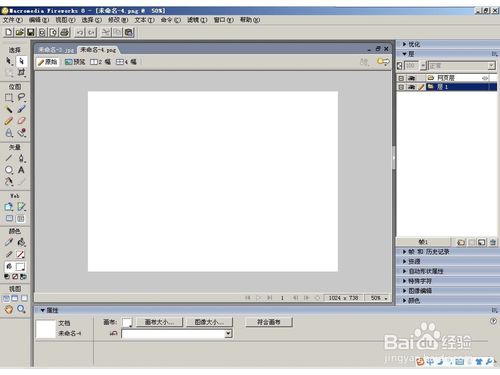Open the 编辑 menu
This screenshot has width=500, height=375.
click(39, 20)
